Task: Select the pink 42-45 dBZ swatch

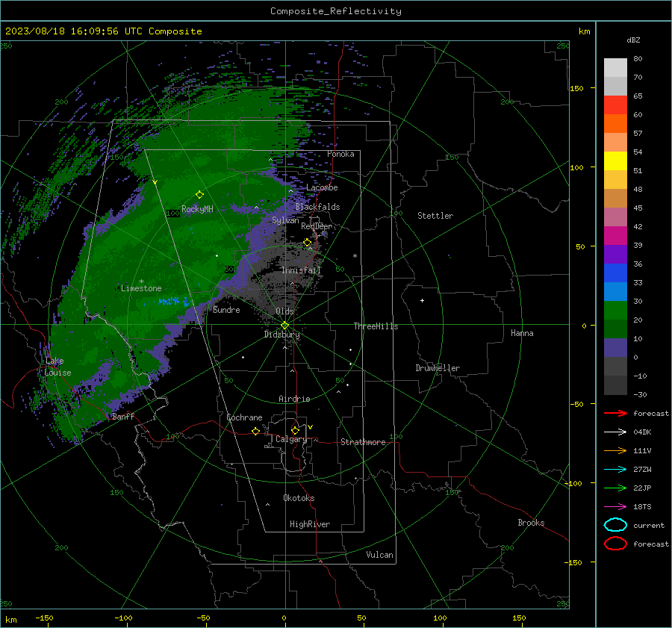Action: click(615, 217)
